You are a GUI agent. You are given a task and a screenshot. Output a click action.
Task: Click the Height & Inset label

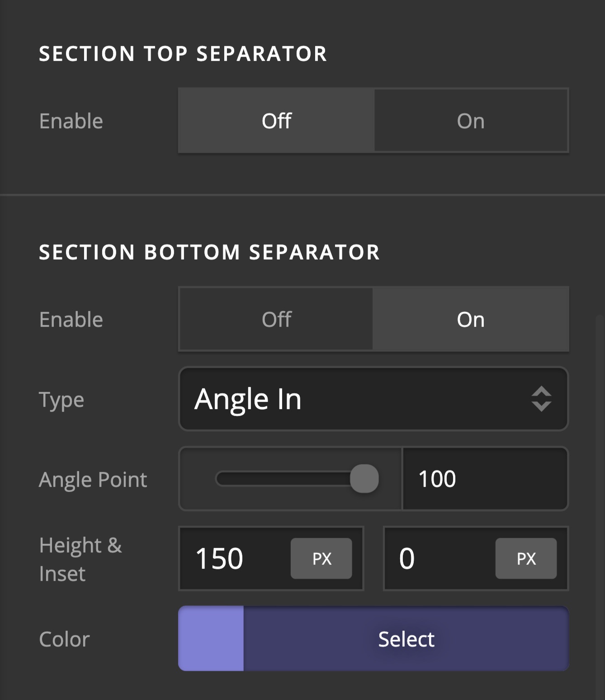tap(80, 559)
